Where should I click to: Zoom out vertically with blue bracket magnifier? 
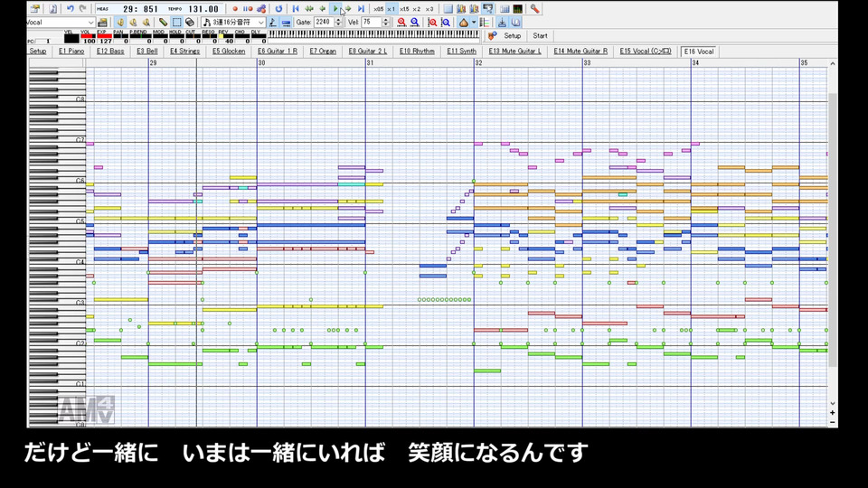(446, 22)
